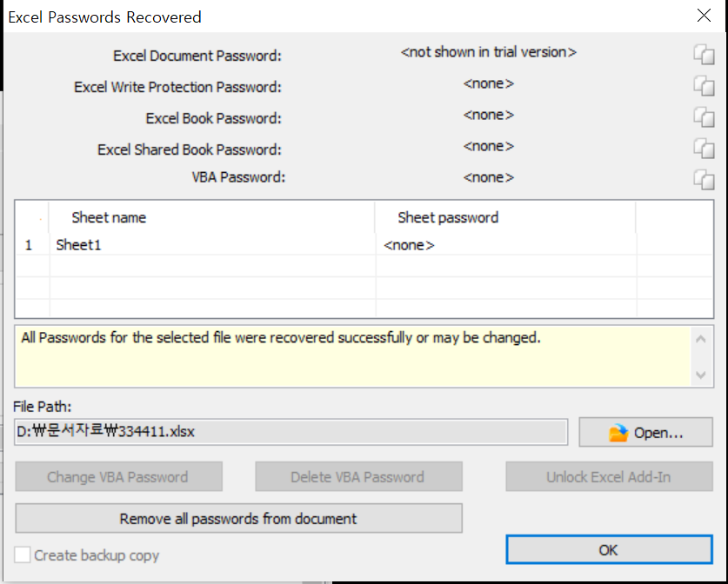
Task: Click the Excel Book Password <none> value
Action: coord(489,115)
